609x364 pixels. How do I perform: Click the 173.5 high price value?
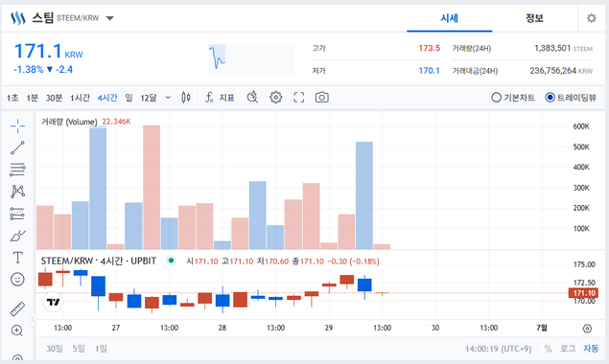429,48
